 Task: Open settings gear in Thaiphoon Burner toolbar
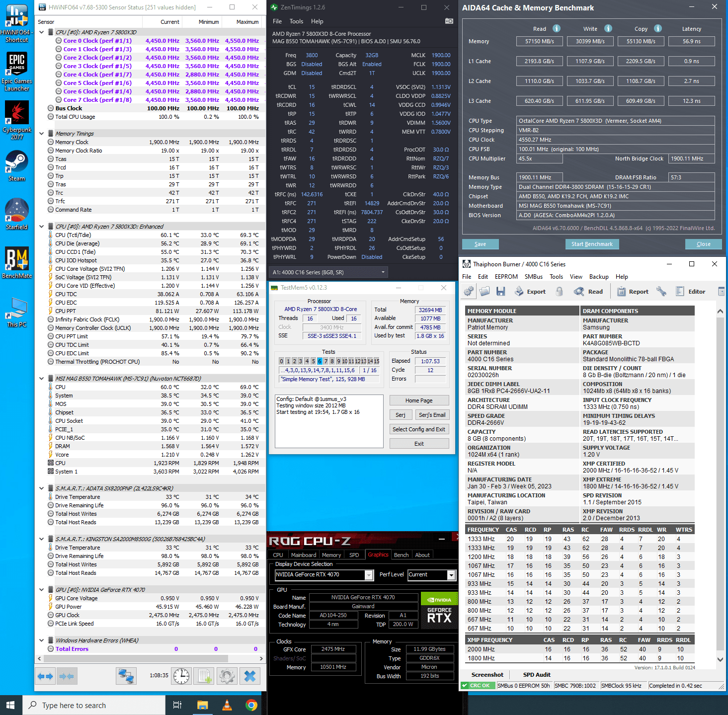[469, 292]
